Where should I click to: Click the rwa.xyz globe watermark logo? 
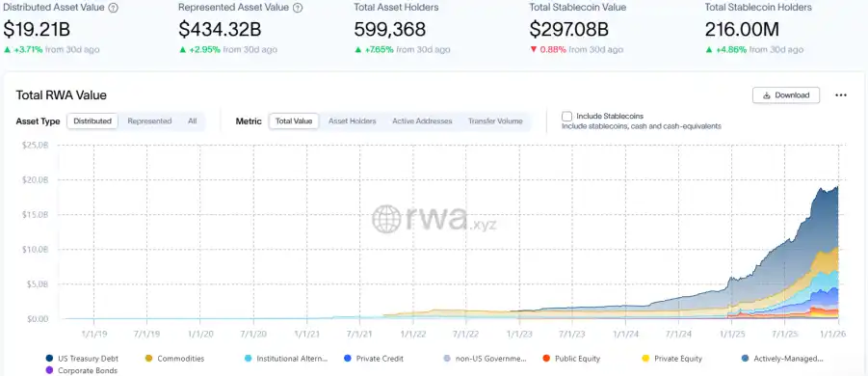[386, 219]
